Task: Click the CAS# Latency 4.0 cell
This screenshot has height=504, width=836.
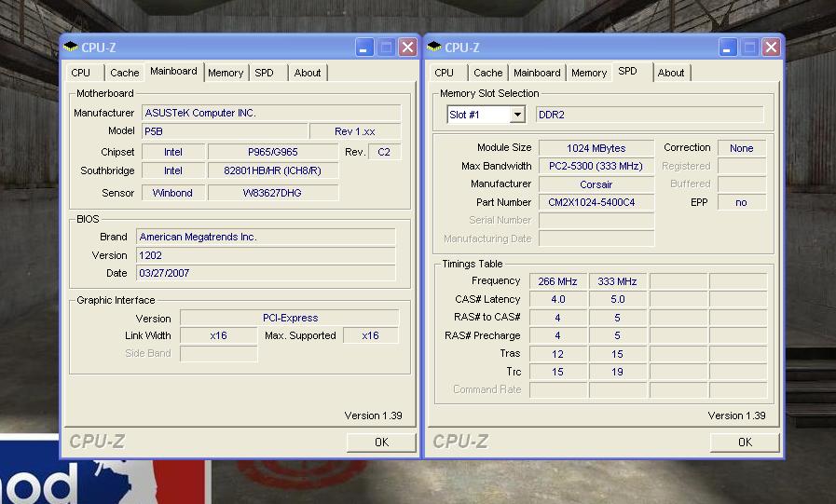Action: coord(557,299)
